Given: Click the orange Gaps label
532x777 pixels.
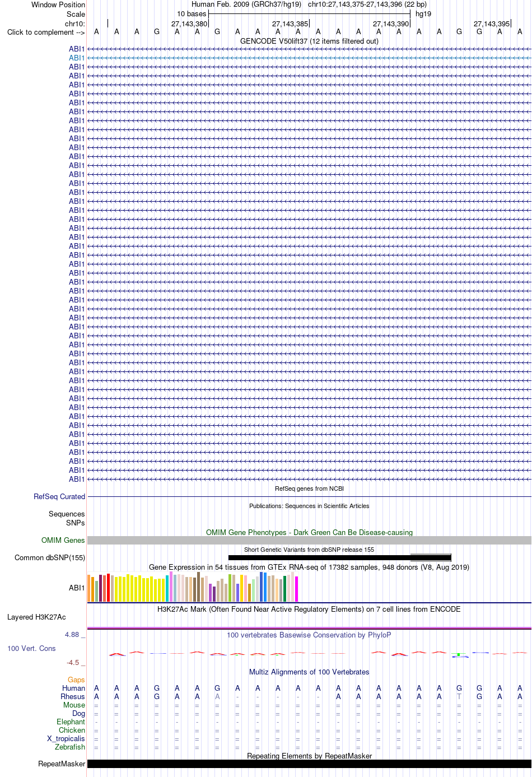Looking at the screenshot, I should [x=76, y=680].
